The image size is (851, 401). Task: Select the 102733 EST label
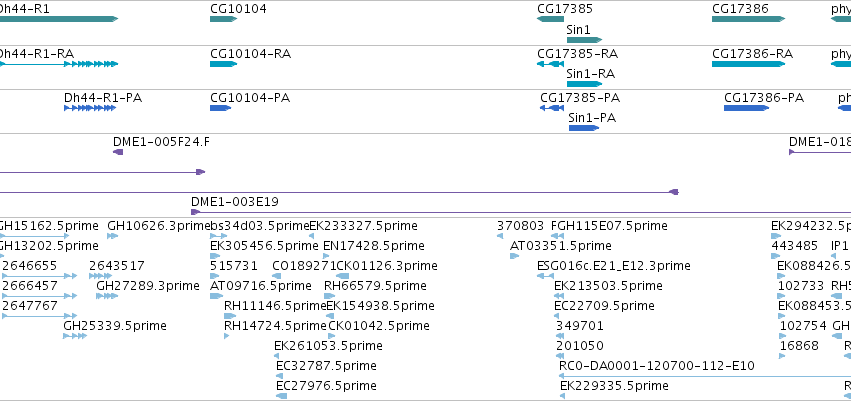coord(801,285)
